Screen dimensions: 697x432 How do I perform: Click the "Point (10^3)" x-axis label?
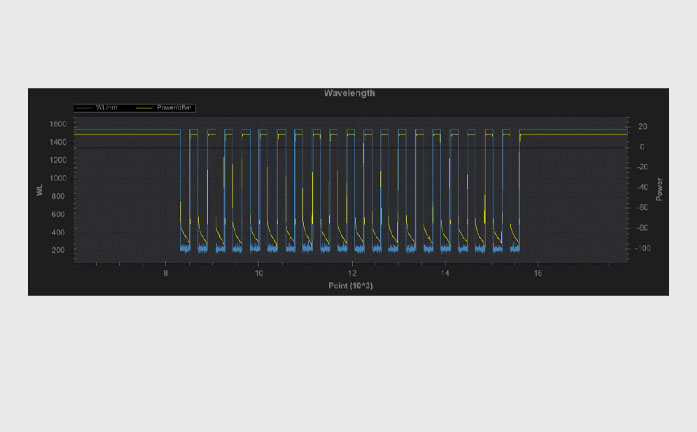350,286
